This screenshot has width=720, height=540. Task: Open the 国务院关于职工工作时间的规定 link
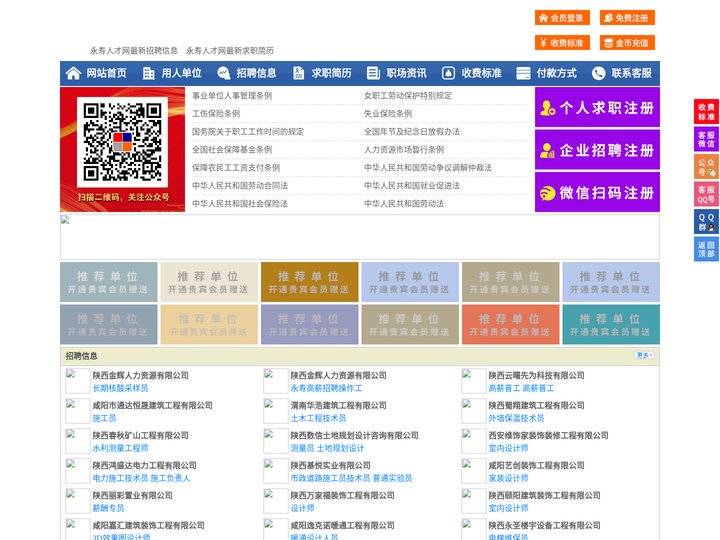click(248, 131)
